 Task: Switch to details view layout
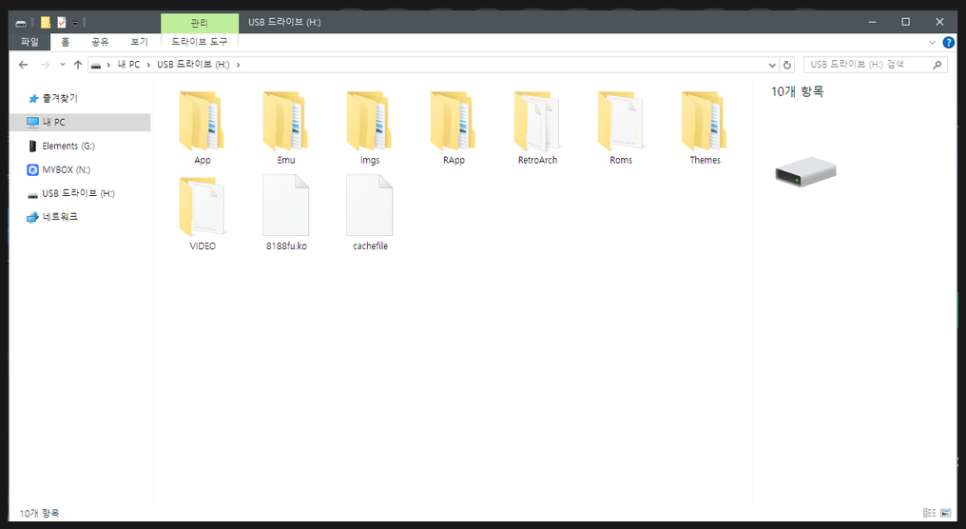click(929, 512)
